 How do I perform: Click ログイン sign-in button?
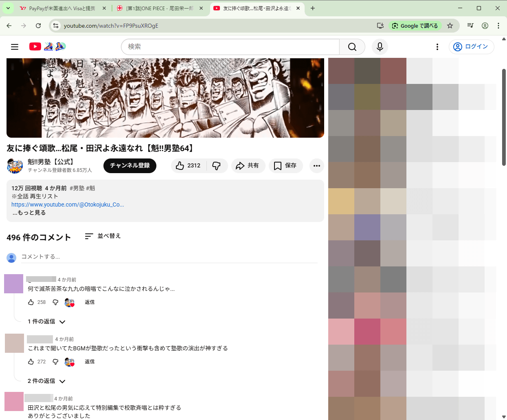[x=472, y=47]
